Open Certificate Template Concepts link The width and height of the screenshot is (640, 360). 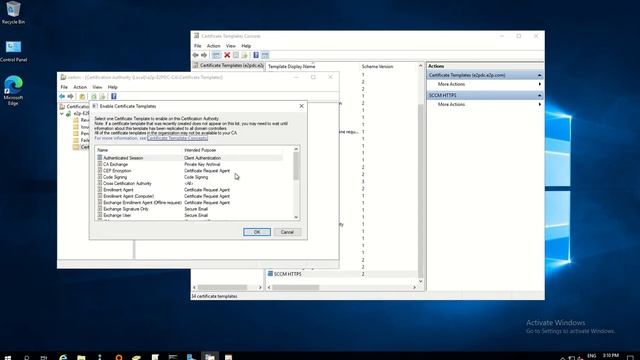pyautogui.click(x=177, y=138)
